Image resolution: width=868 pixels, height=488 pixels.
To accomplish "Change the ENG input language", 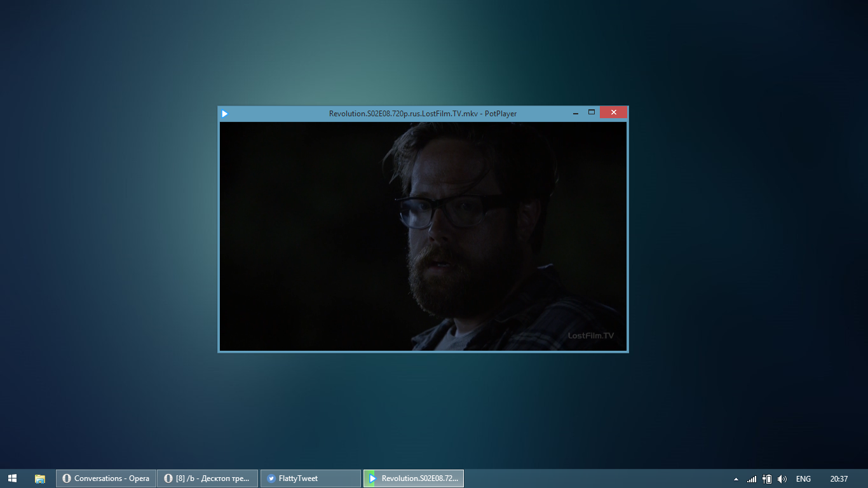I will (803, 479).
